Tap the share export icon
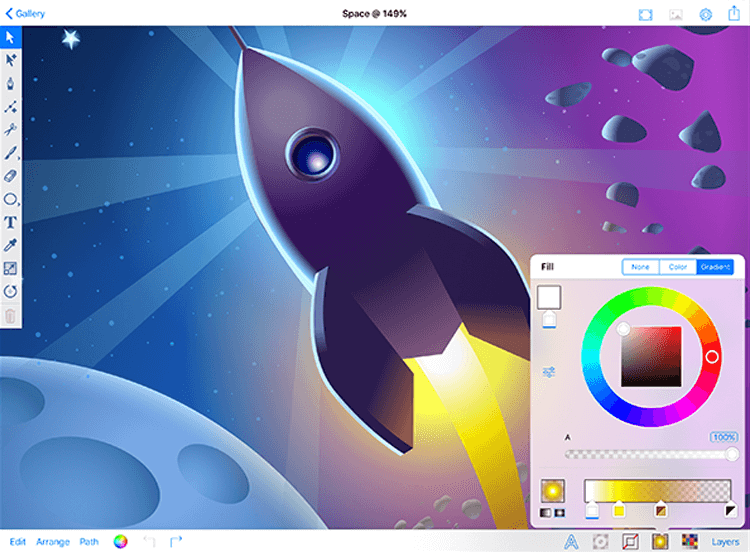The image size is (750, 553). [734, 13]
